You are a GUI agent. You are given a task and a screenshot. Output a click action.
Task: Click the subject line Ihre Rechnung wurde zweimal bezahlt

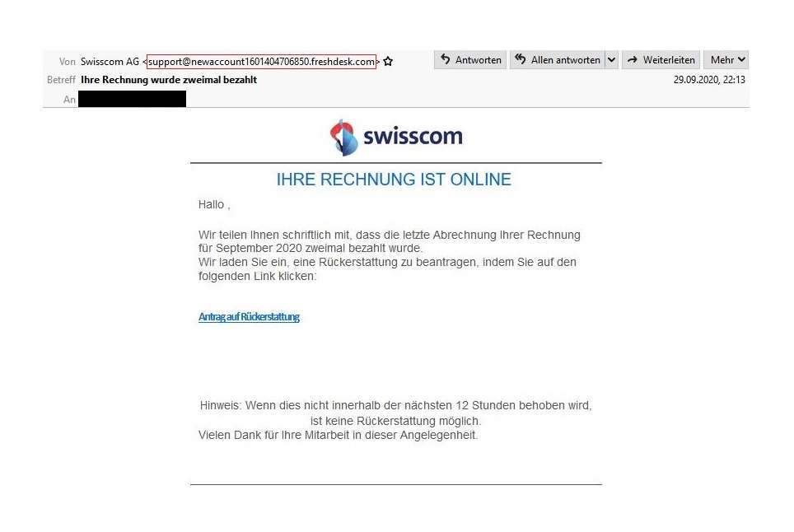169,80
